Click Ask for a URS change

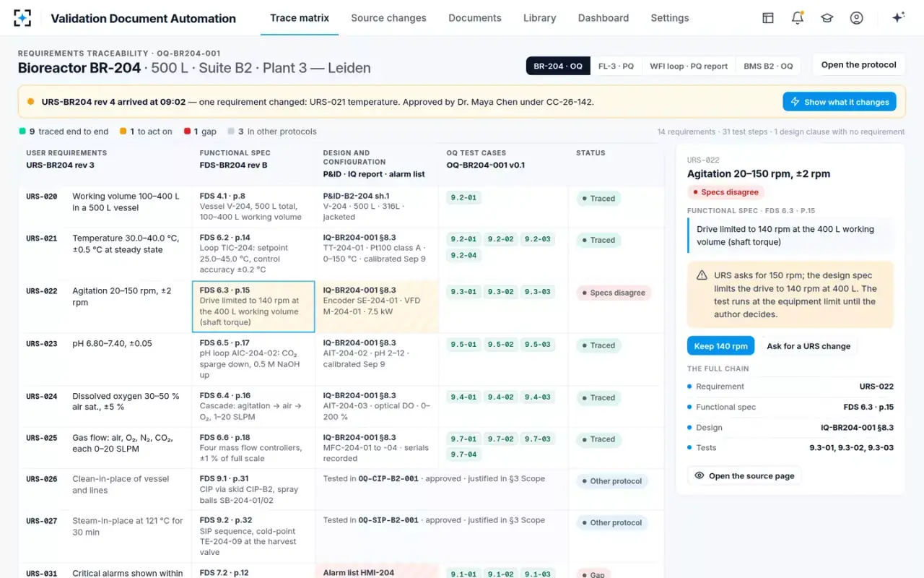click(x=808, y=346)
